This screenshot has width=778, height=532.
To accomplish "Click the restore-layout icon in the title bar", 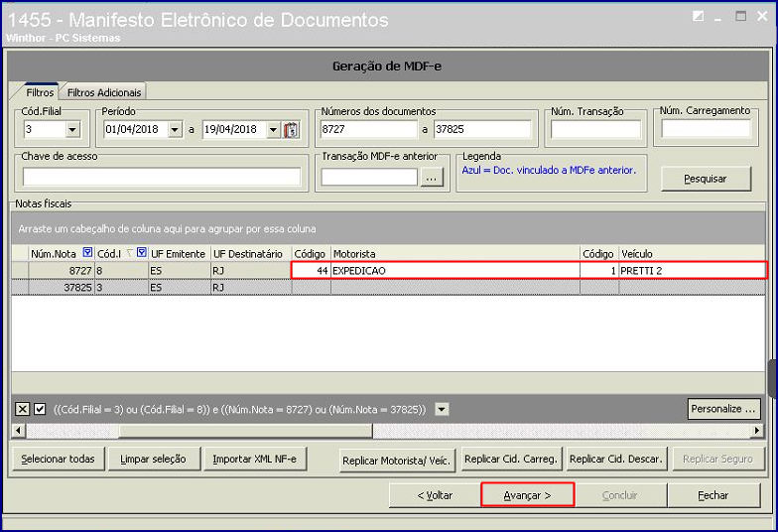I will click(x=699, y=16).
